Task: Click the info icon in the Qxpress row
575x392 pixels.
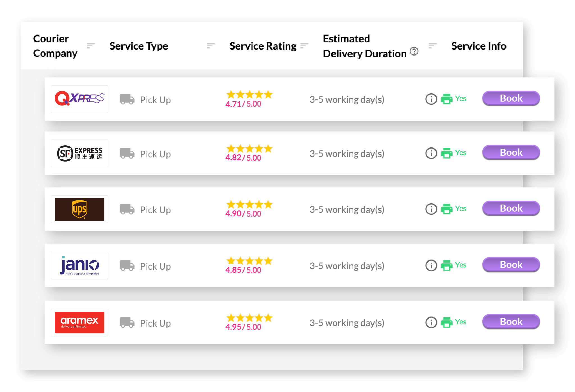Action: click(x=431, y=99)
